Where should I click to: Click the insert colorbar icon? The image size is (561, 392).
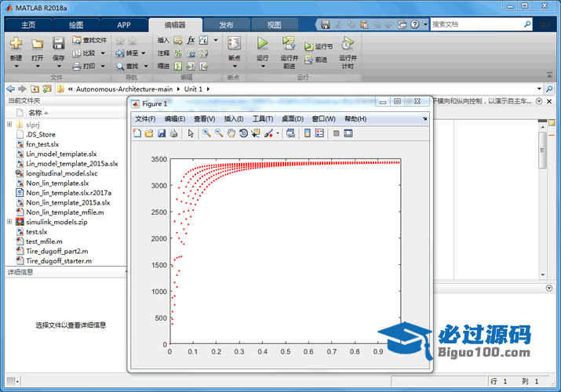tap(308, 133)
